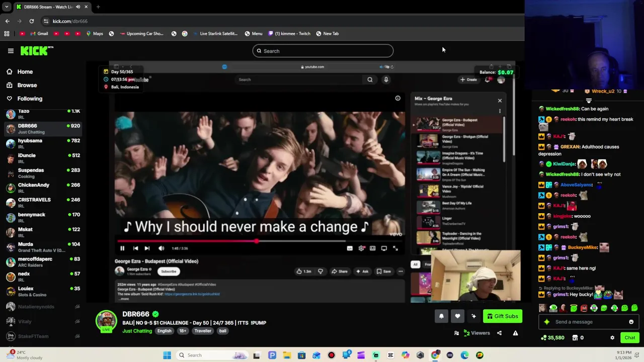The image size is (644, 362).
Task: Mute the YouTube player volume
Action: point(161,248)
